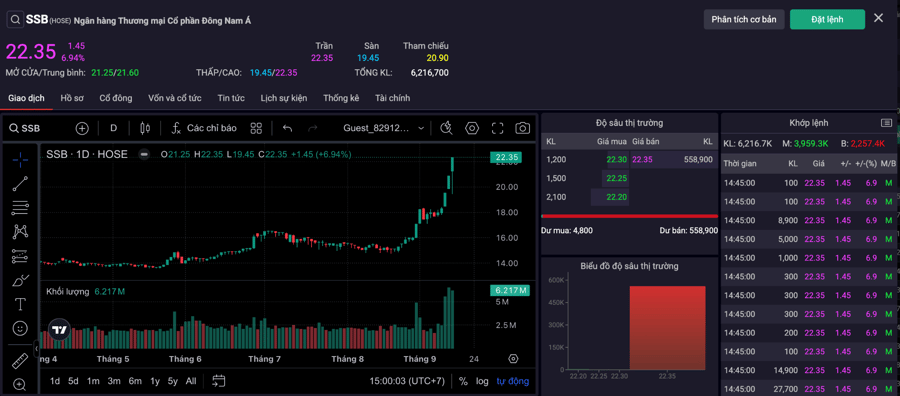This screenshot has width=900, height=396.
Task: Open Khớp lệnh panel list-view icon
Action: (x=887, y=123)
